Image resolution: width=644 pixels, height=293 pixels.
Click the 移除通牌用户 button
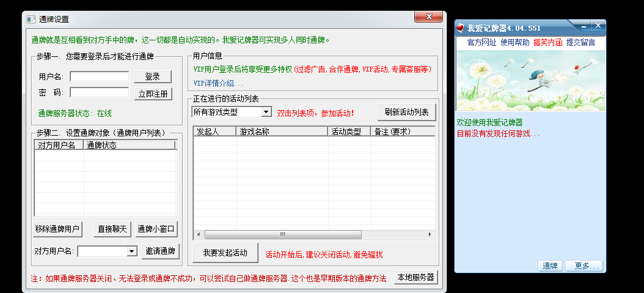click(x=57, y=229)
